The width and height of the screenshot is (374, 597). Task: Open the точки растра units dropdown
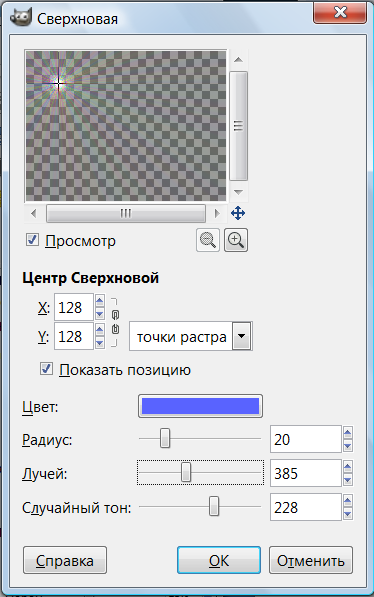tap(242, 336)
